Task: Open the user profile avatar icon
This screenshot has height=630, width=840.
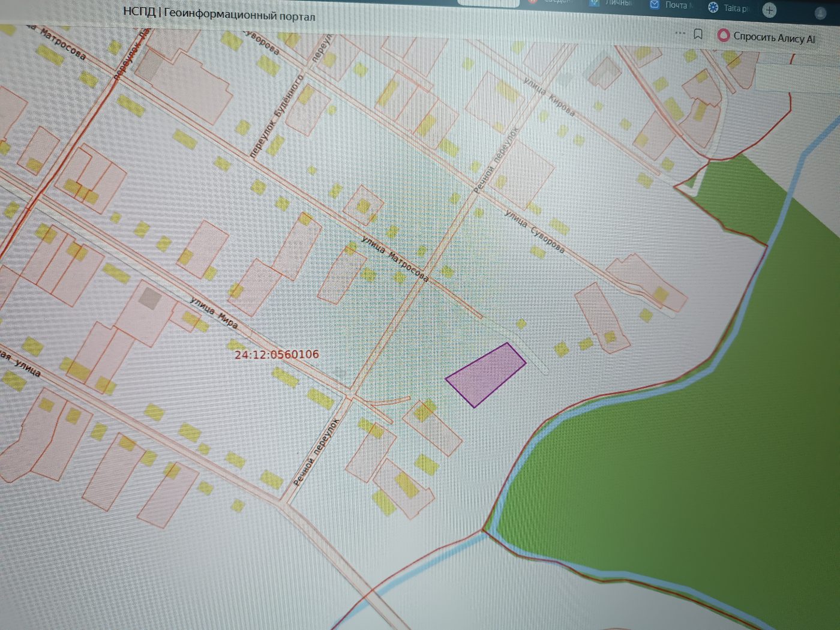Action: (x=820, y=13)
